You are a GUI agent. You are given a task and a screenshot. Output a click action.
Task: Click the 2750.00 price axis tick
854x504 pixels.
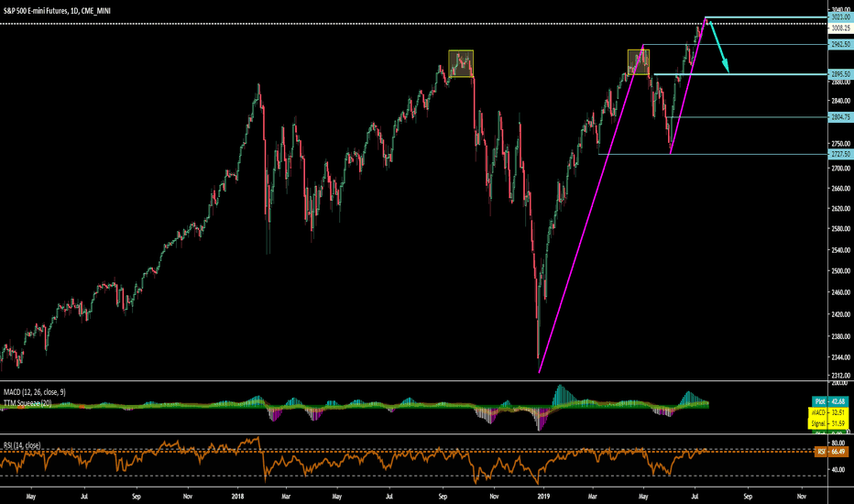click(841, 144)
